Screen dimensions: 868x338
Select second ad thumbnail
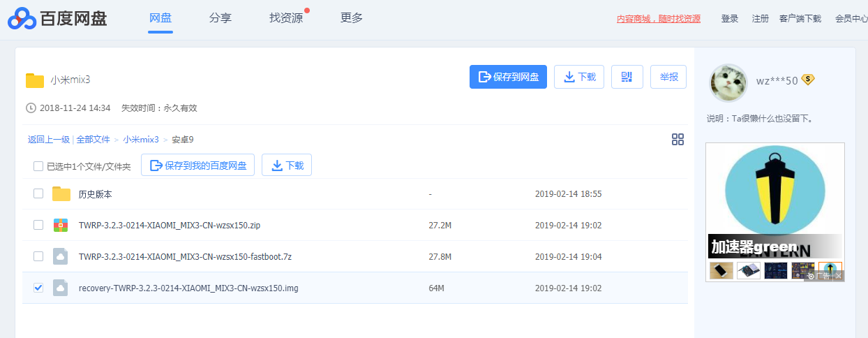tap(748, 270)
